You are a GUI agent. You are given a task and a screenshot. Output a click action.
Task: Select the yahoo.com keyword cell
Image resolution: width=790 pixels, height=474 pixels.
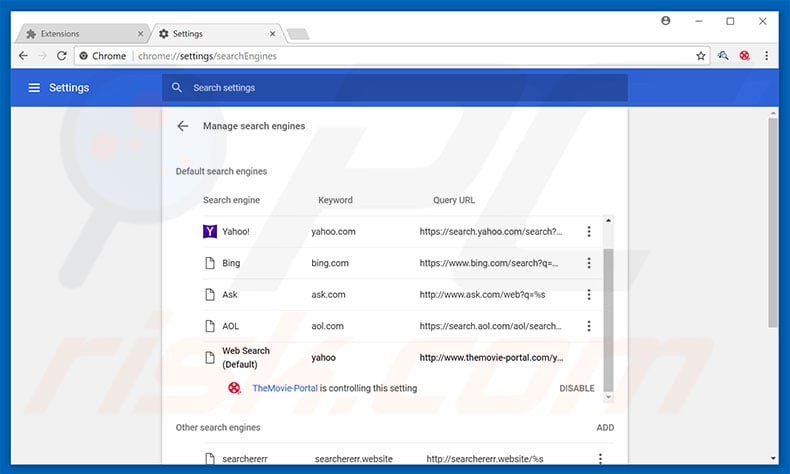pyautogui.click(x=333, y=232)
